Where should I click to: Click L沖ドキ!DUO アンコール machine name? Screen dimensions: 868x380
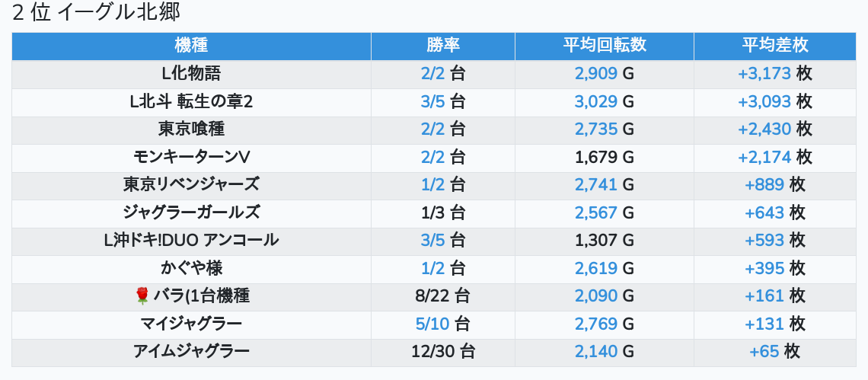pyautogui.click(x=191, y=241)
